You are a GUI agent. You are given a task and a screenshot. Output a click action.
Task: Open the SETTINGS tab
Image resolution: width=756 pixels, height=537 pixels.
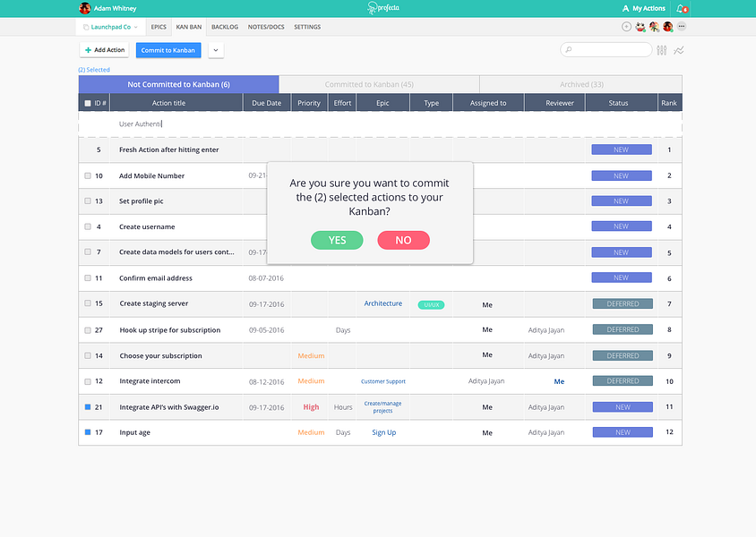(x=307, y=27)
